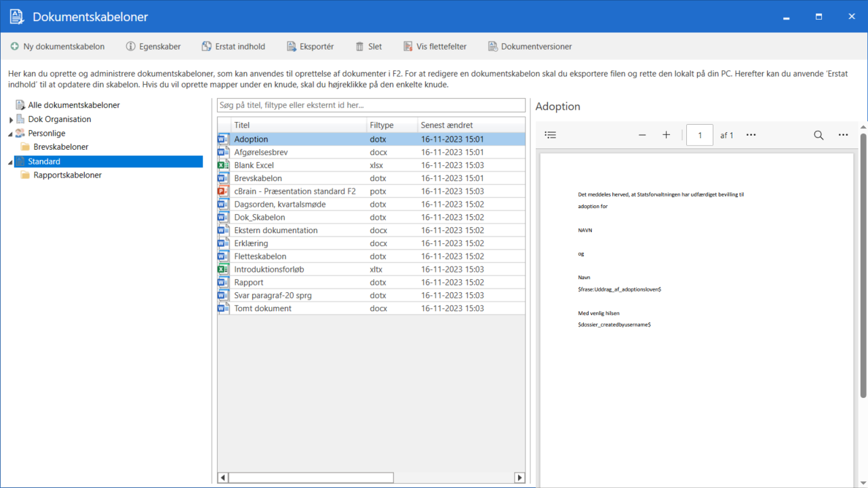Select cBrain - Præsentation standard F2 title

[295, 191]
